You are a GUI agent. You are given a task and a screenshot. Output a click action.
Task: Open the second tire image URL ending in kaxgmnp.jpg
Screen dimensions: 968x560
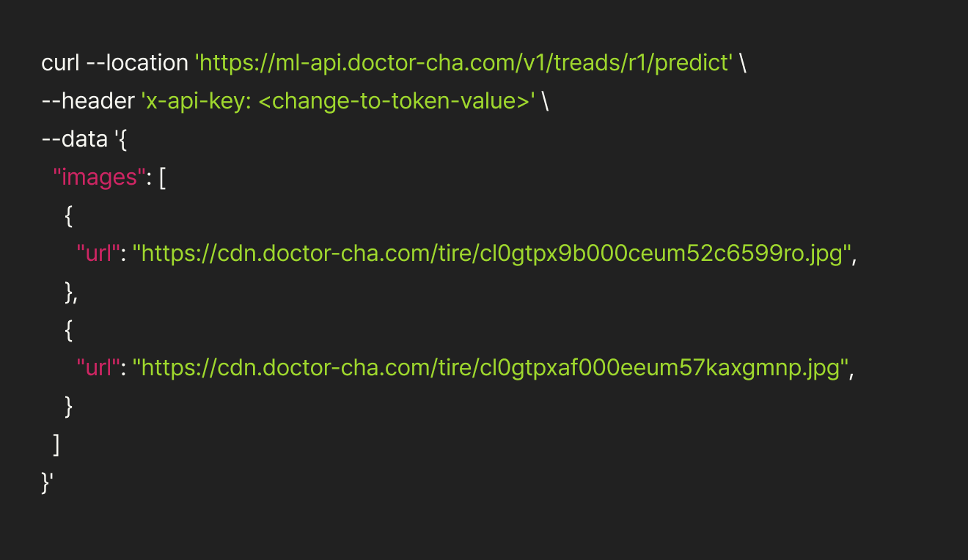490,367
